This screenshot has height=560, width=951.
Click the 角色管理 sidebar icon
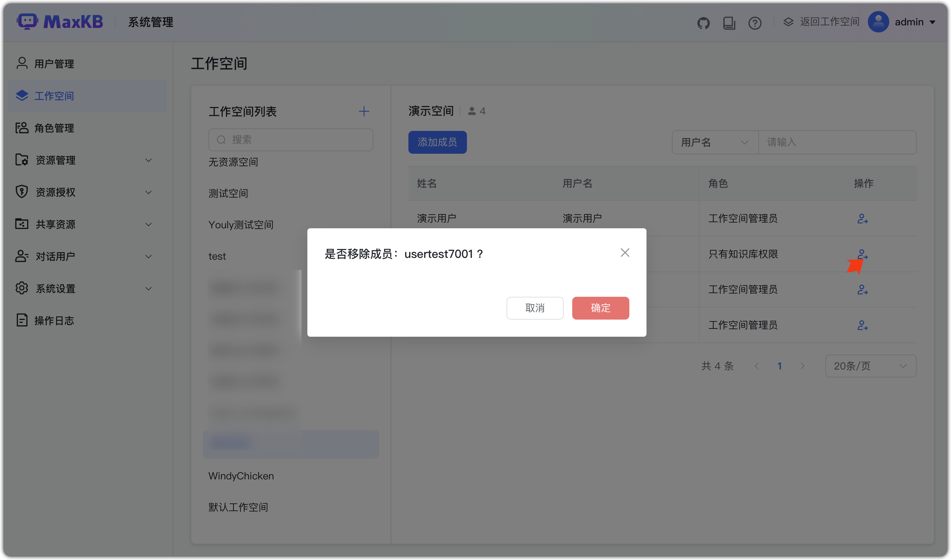pyautogui.click(x=21, y=128)
